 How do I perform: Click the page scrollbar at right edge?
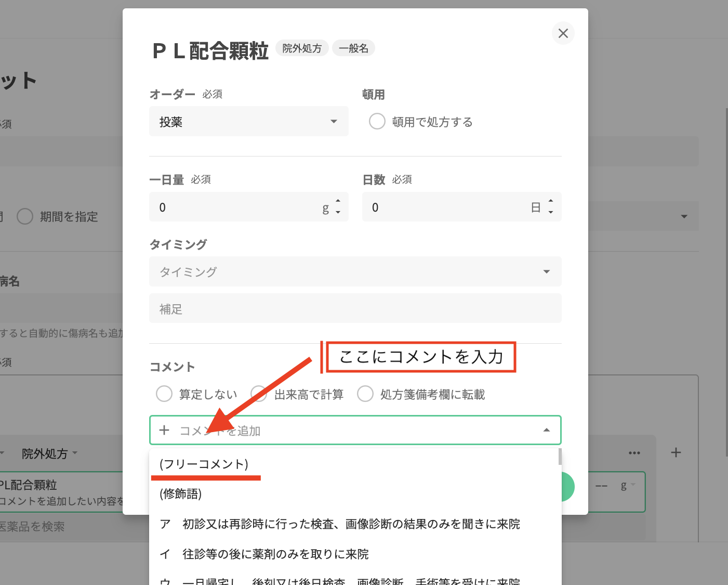[726, 282]
